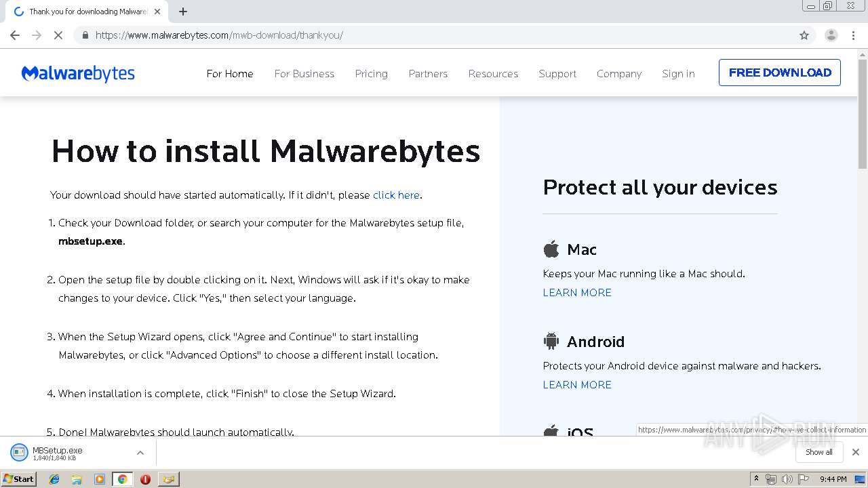868x488 pixels.
Task: Click the red Opera-style taskbar icon
Action: point(145,479)
